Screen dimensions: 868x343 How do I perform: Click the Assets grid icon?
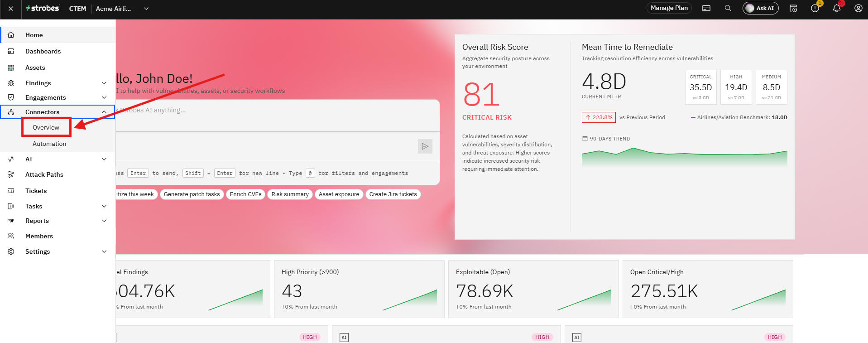11,68
